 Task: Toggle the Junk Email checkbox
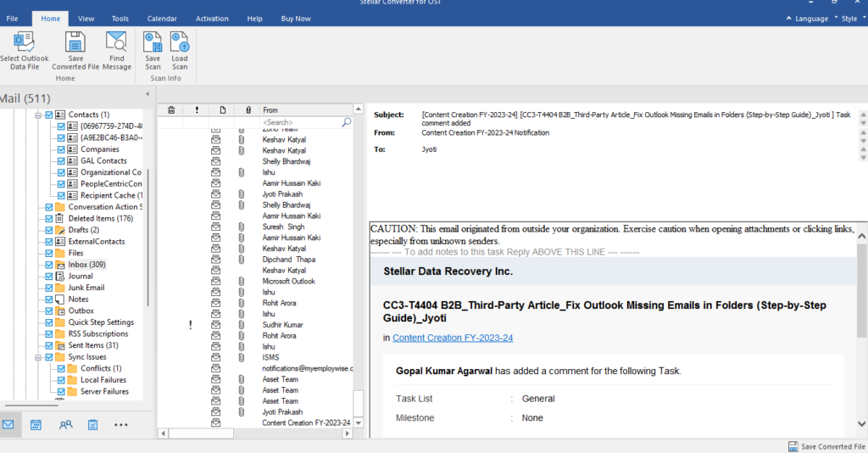click(x=48, y=288)
